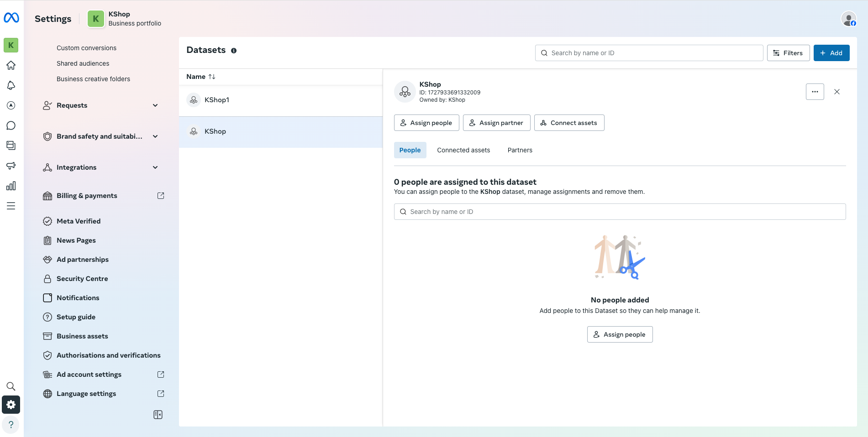This screenshot has height=437, width=868.
Task: Open the insights bar chart icon
Action: pos(11,186)
